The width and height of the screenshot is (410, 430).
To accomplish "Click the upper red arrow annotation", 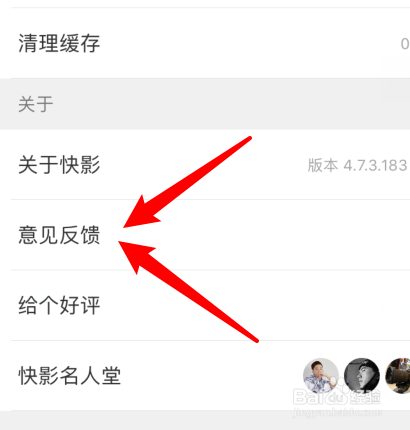I will [187, 182].
